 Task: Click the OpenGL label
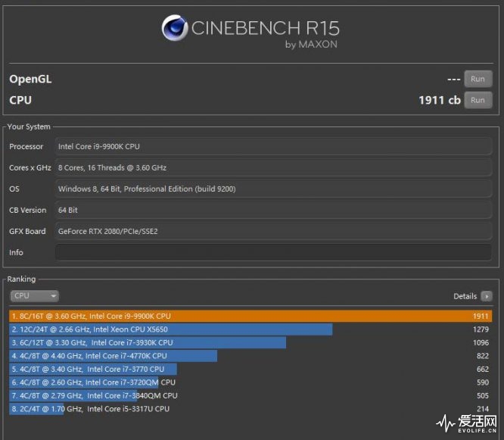pyautogui.click(x=30, y=79)
